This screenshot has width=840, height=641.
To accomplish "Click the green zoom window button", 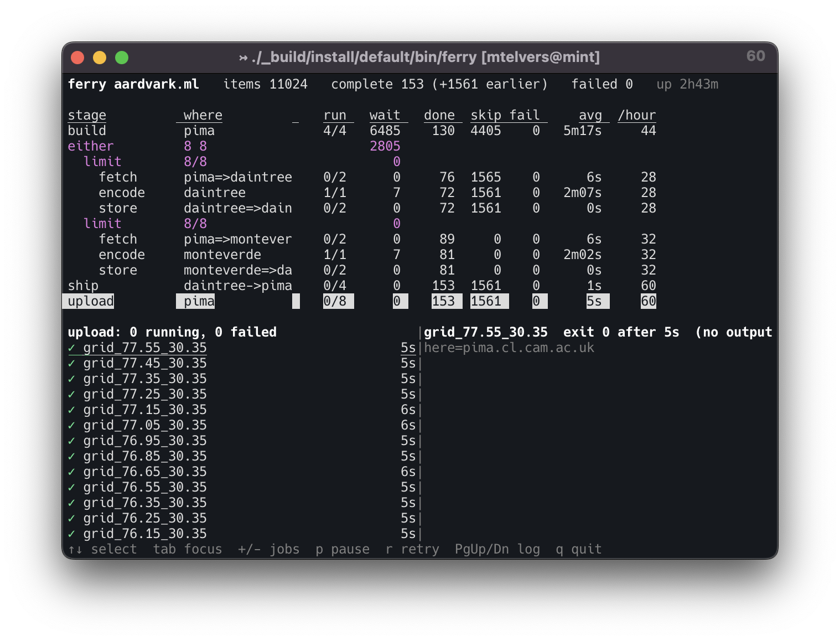I will 122,58.
